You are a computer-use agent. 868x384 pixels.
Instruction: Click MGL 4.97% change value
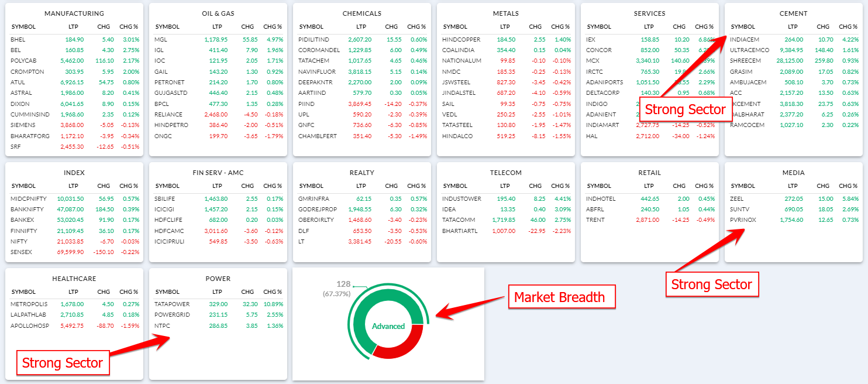(274, 39)
